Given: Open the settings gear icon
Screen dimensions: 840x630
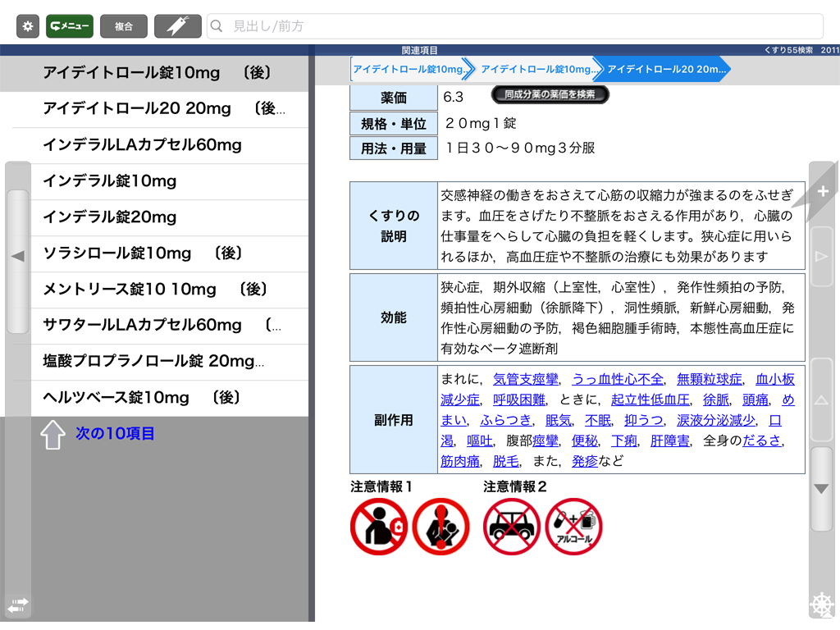Looking at the screenshot, I should click(x=28, y=25).
